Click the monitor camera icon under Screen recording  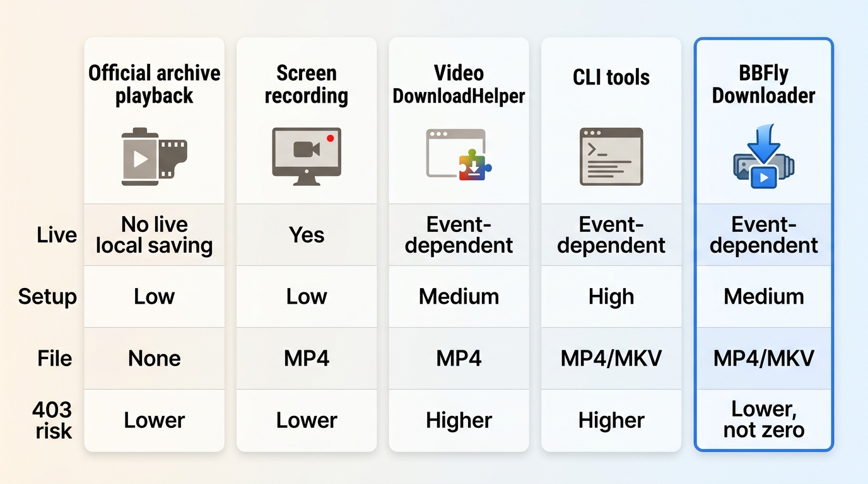[307, 157]
